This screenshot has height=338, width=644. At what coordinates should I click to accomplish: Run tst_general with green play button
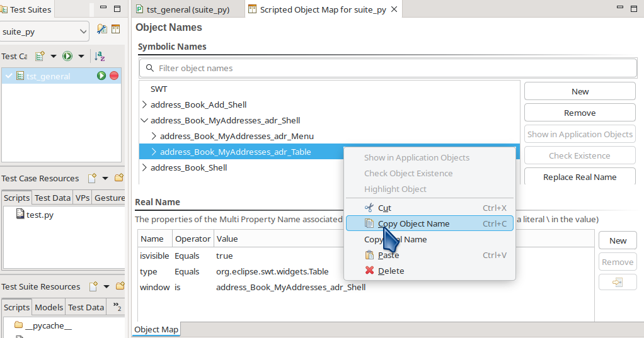[101, 76]
